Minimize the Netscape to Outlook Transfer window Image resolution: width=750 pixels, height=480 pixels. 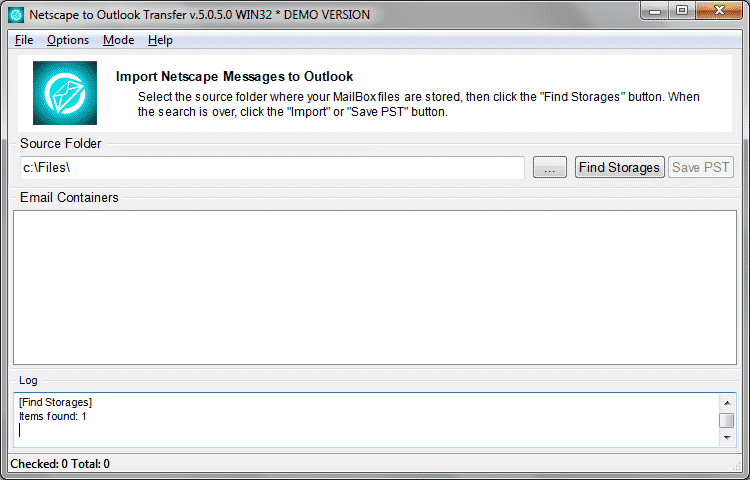655,11
